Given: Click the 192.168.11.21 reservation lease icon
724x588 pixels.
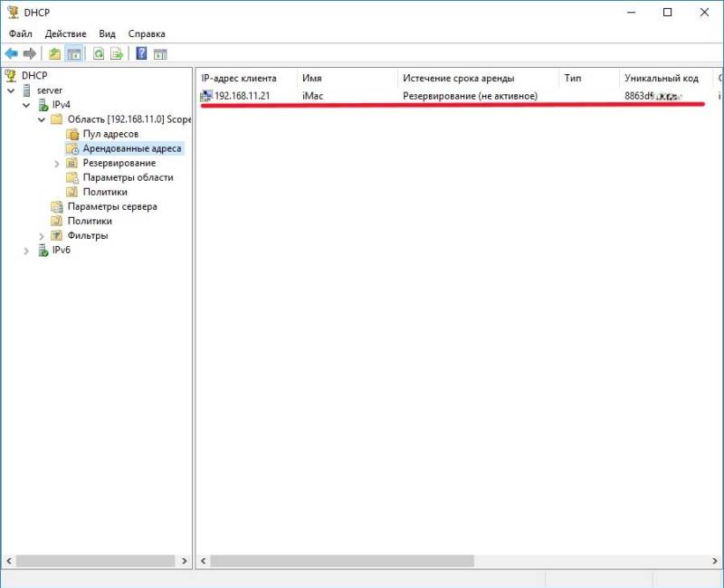Looking at the screenshot, I should click(x=206, y=96).
